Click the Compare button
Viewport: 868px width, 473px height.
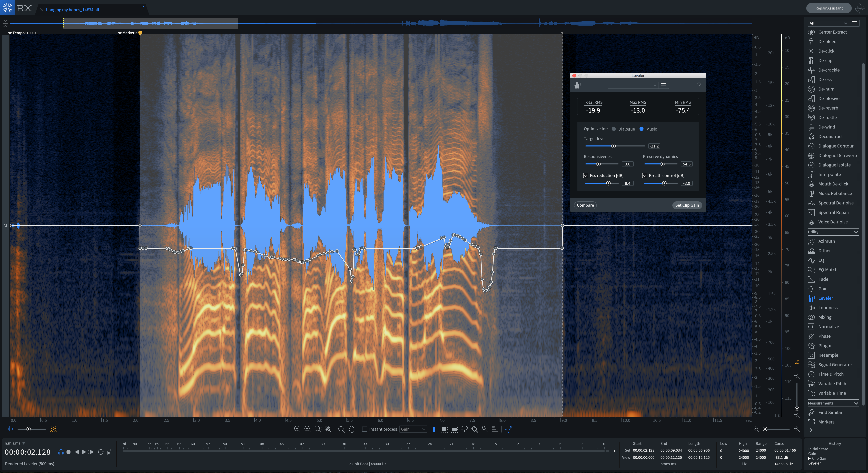pyautogui.click(x=585, y=205)
